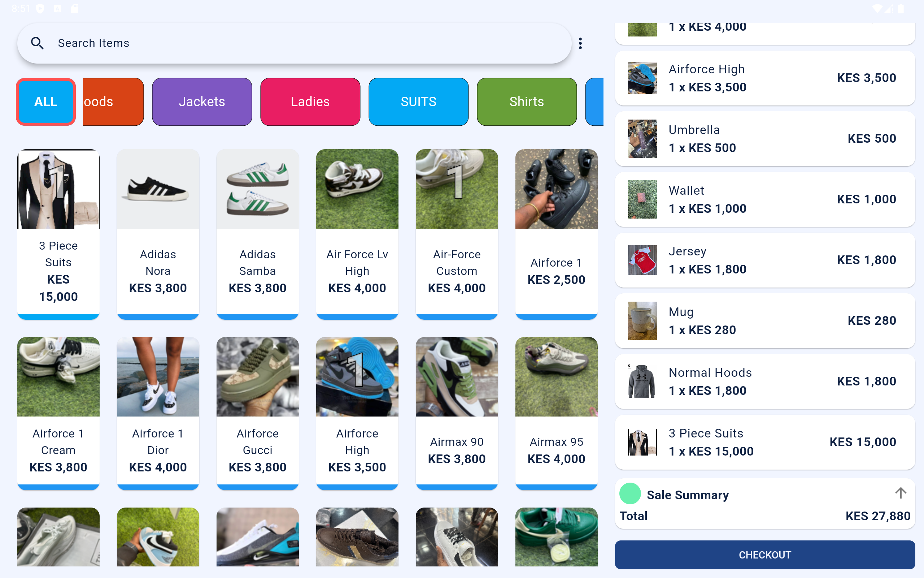Click the 'KES 27,880' total amount
Image resolution: width=924 pixels, height=578 pixels.
coord(878,516)
